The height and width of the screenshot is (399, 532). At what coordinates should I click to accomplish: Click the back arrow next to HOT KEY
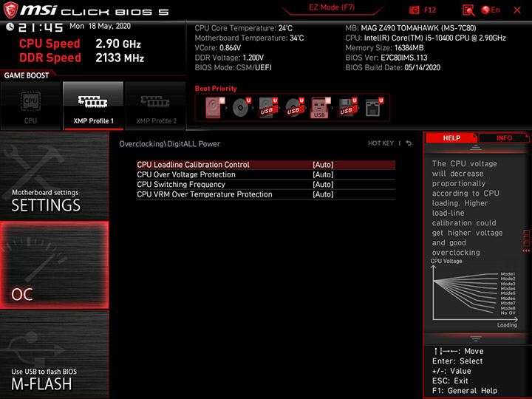[409, 143]
